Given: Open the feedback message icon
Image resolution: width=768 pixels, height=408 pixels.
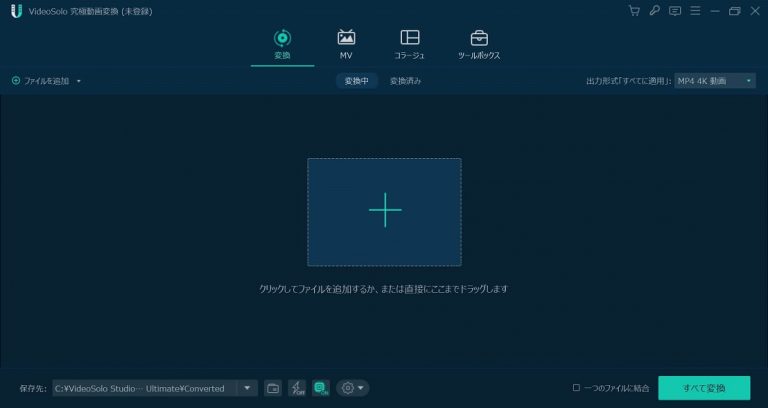Looking at the screenshot, I should (x=675, y=11).
